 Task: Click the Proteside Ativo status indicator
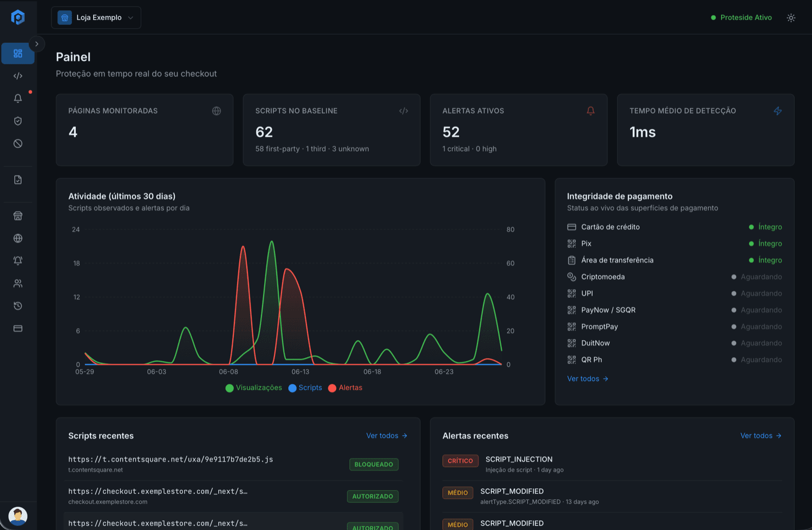741,18
